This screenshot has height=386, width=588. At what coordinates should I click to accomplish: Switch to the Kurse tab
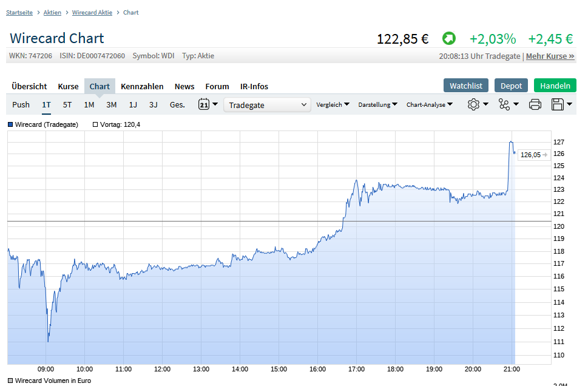pos(68,86)
